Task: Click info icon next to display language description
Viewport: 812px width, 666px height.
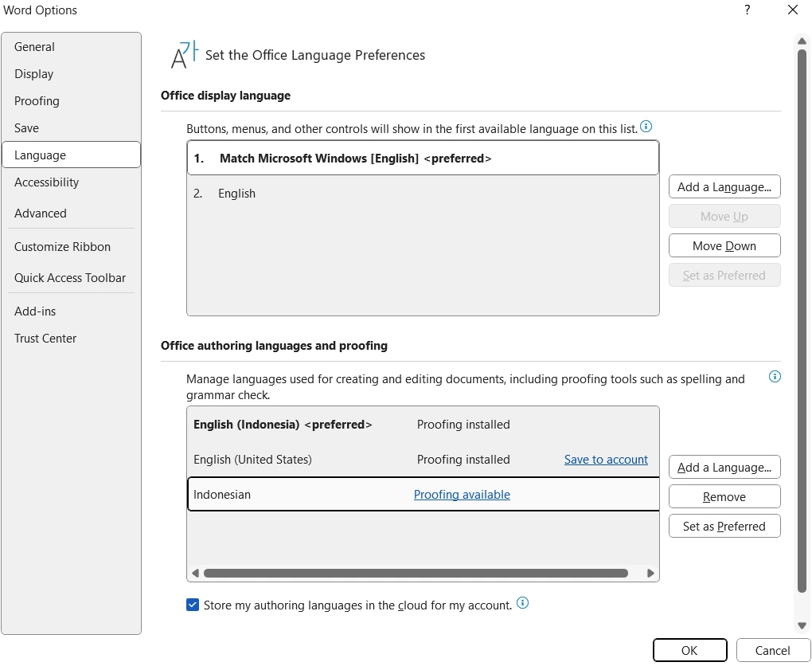Action: tap(646, 127)
